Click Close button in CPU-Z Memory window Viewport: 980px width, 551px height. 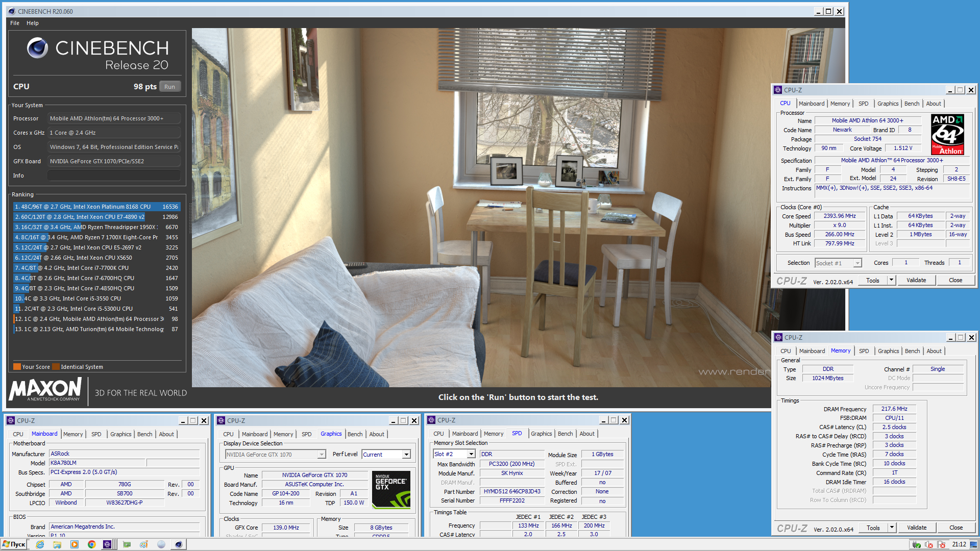[956, 528]
